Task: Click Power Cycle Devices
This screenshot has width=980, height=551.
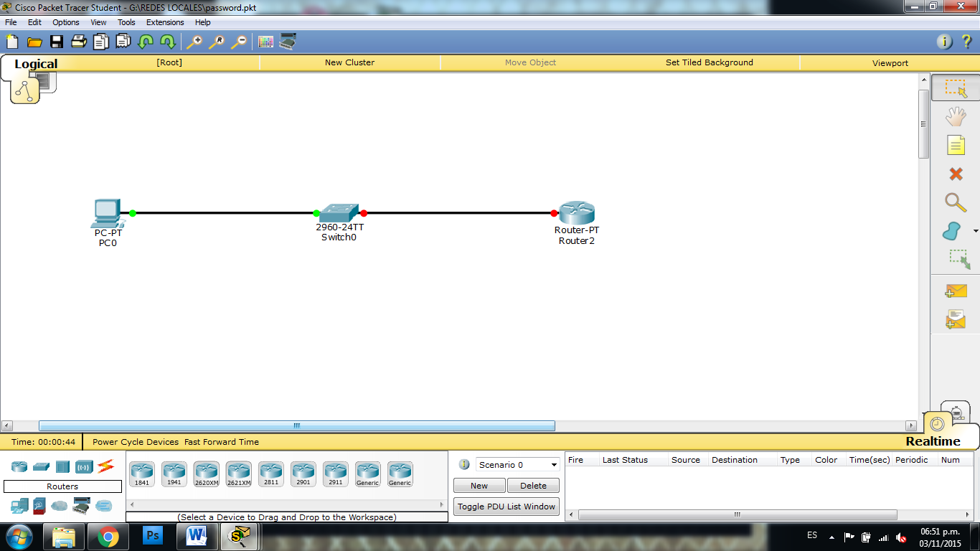Action: 135,442
